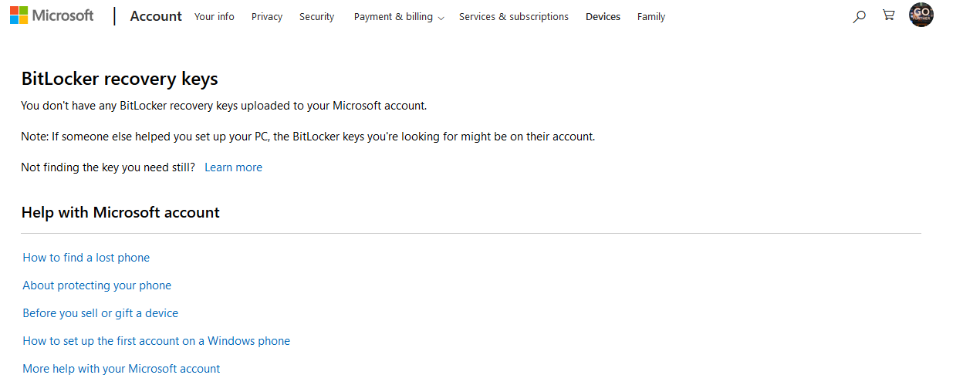Open the shopping cart icon
980x385 pixels.
tap(888, 15)
